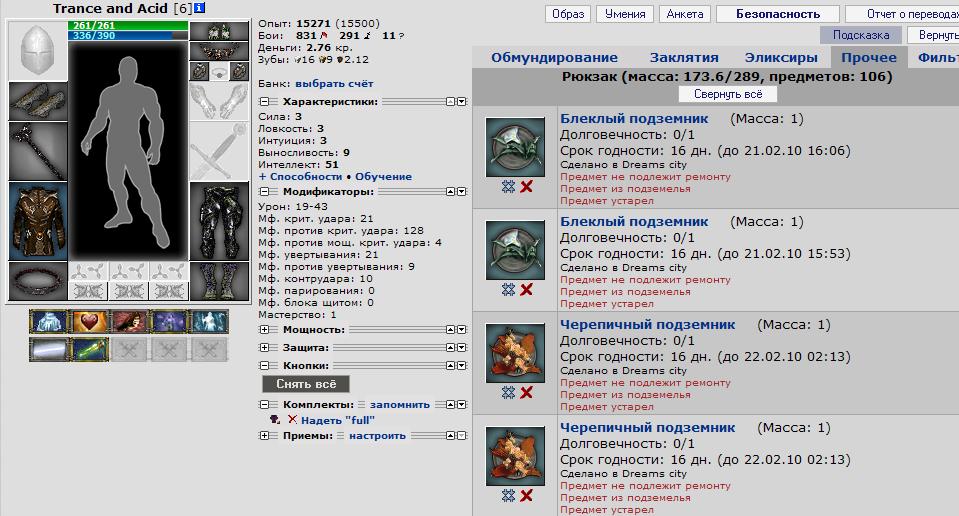This screenshot has width=959, height=516.
Task: Click the empty sword and shield slot
Action: coord(220,152)
